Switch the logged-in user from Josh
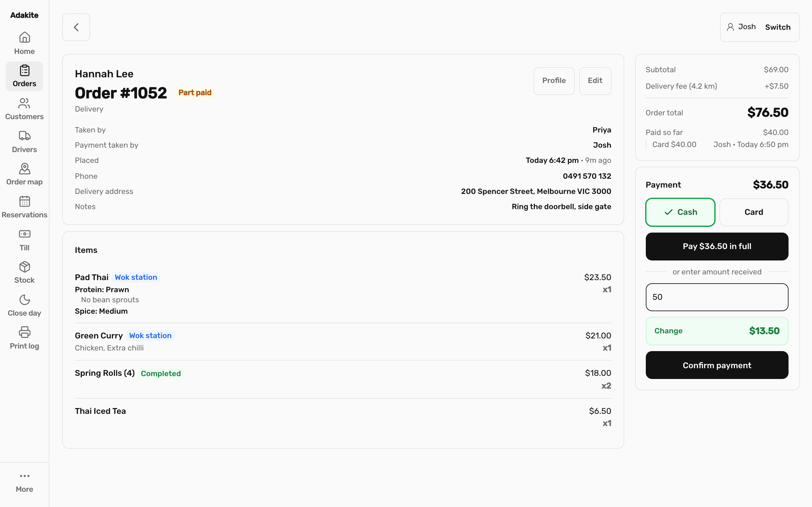Screen dimensions: 812x507 [777, 27]
